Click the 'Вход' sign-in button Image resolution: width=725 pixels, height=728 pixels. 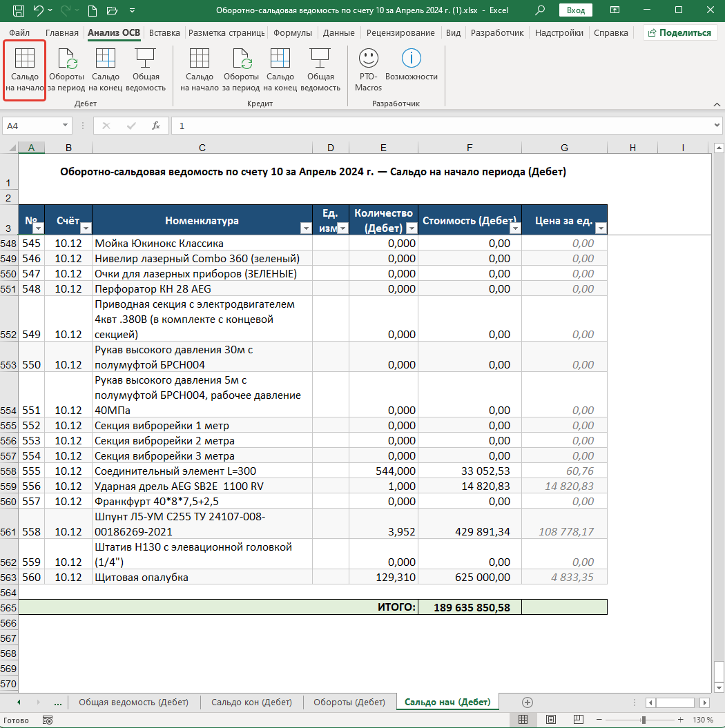click(x=575, y=10)
